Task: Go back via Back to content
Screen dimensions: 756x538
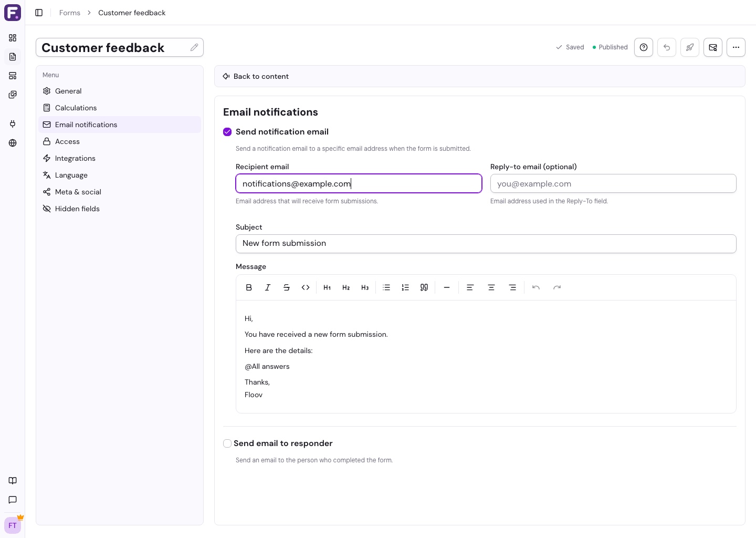Action: (256, 76)
